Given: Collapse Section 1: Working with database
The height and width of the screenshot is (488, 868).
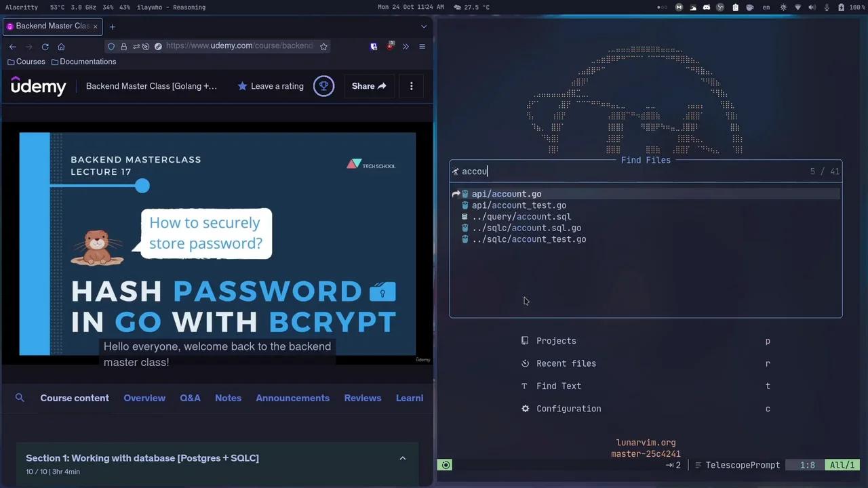Looking at the screenshot, I should [x=402, y=458].
